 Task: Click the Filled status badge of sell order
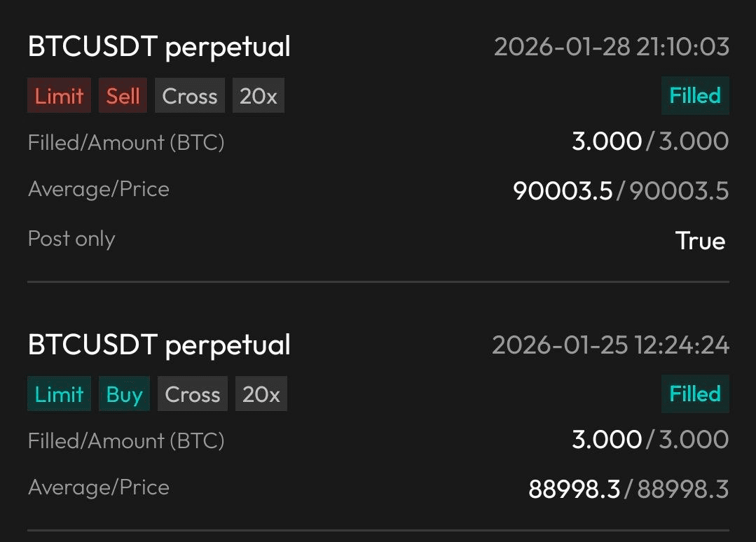tap(695, 95)
